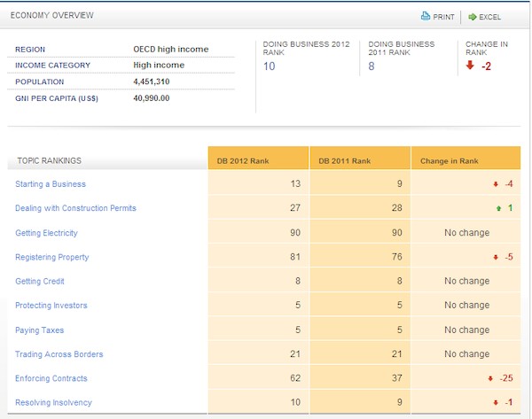Open Dealing with Construction Permits link
Screen dimensions: 532x419
pos(75,208)
